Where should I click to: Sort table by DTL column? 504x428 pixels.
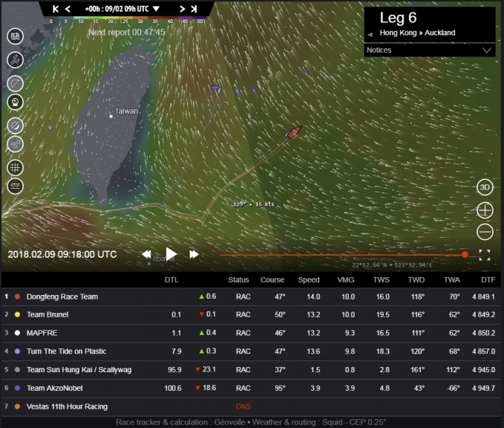(x=171, y=280)
